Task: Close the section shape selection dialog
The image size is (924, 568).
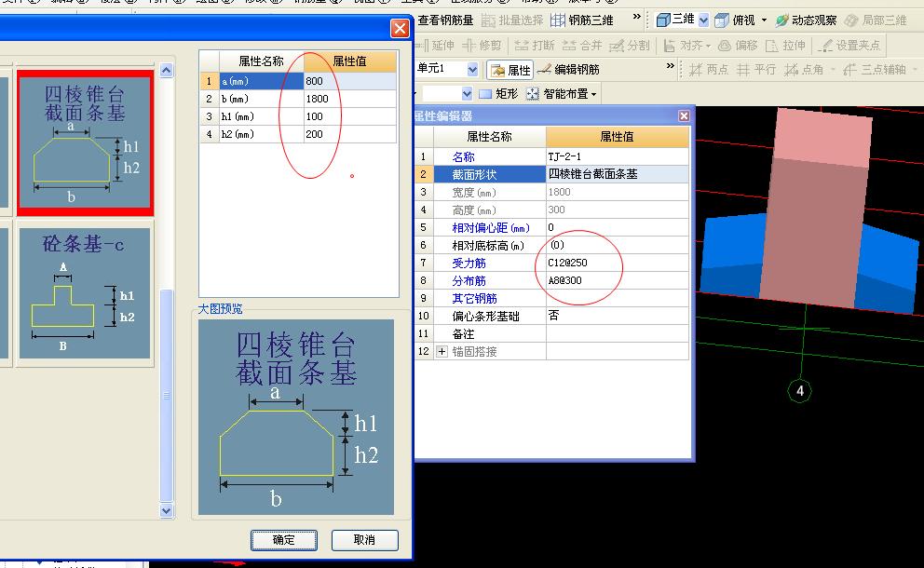Action: point(401,28)
